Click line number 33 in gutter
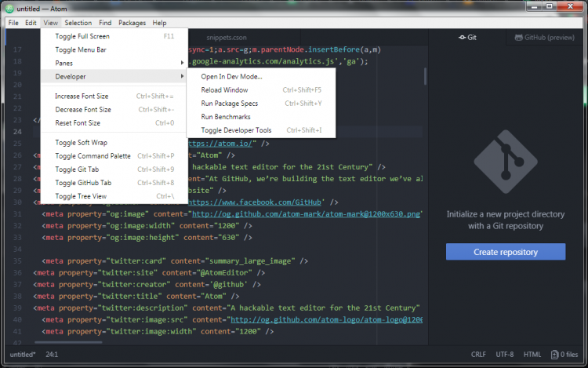The height and width of the screenshot is (368, 588). click(17, 238)
